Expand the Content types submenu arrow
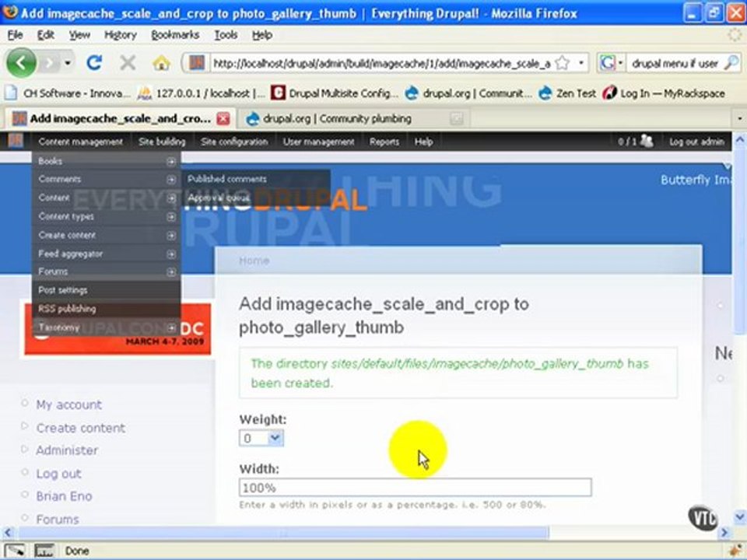747x560 pixels. [170, 217]
